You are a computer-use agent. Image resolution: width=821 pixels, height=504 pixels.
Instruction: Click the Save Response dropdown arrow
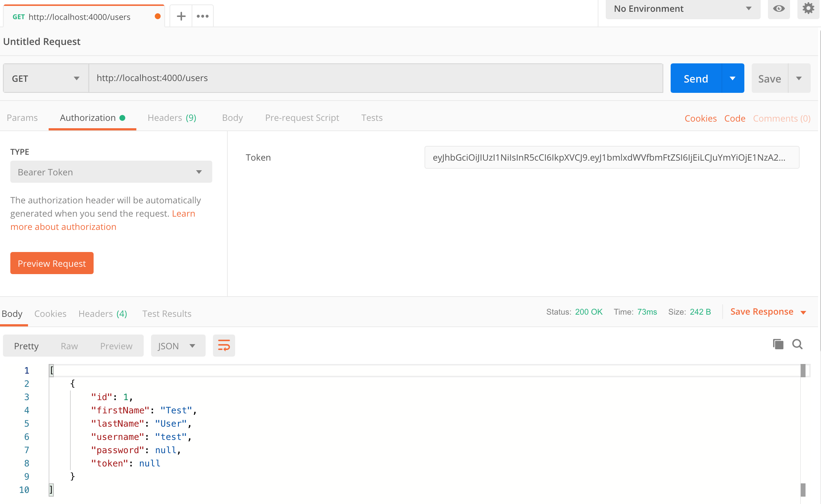pos(806,312)
